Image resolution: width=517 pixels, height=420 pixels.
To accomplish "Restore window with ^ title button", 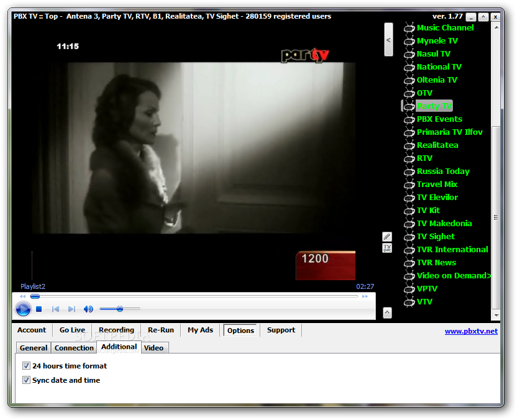I will pyautogui.click(x=483, y=17).
